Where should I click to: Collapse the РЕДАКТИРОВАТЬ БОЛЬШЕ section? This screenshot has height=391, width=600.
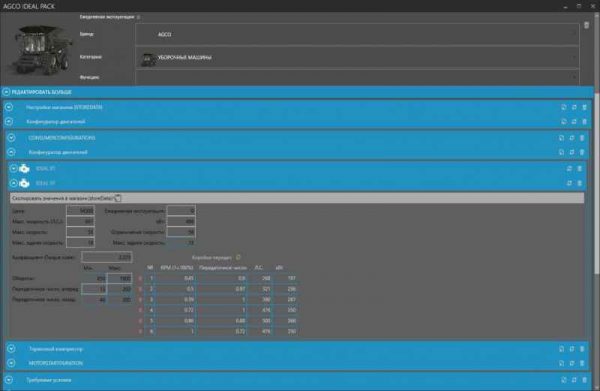point(6,92)
